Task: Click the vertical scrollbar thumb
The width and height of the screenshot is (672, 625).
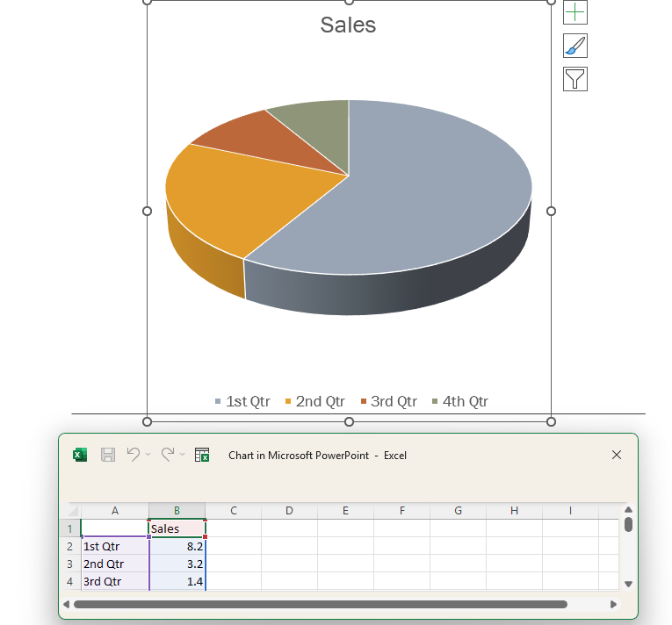Action: tap(628, 525)
